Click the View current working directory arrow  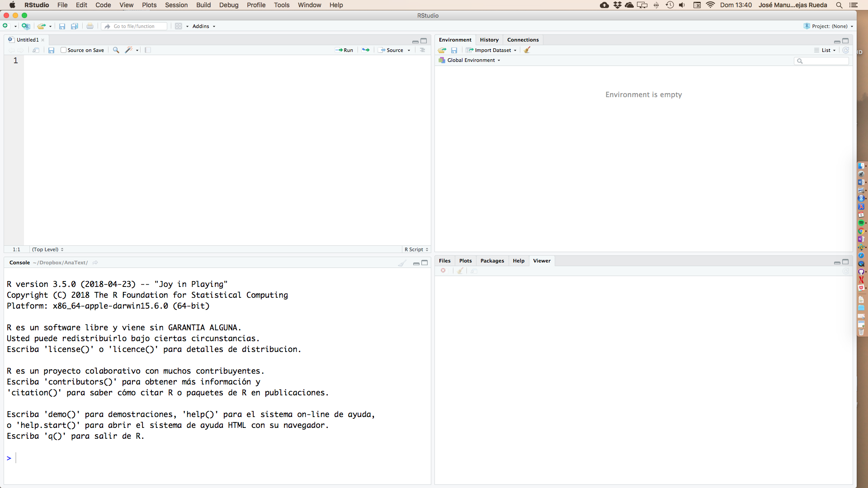tap(95, 263)
